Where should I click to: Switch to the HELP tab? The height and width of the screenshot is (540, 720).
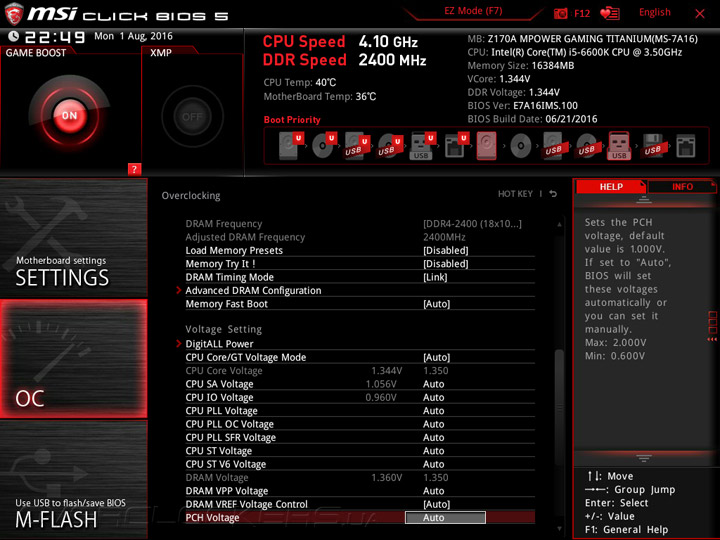click(x=611, y=187)
